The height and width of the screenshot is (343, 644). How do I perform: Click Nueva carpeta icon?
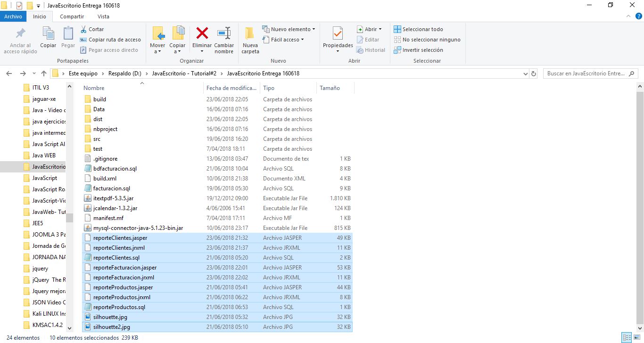250,33
